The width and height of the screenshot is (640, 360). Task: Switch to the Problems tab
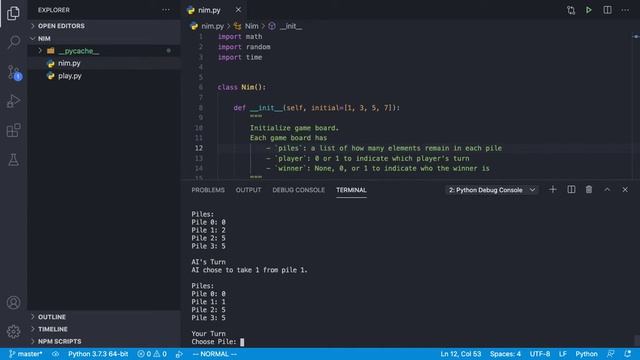208,190
